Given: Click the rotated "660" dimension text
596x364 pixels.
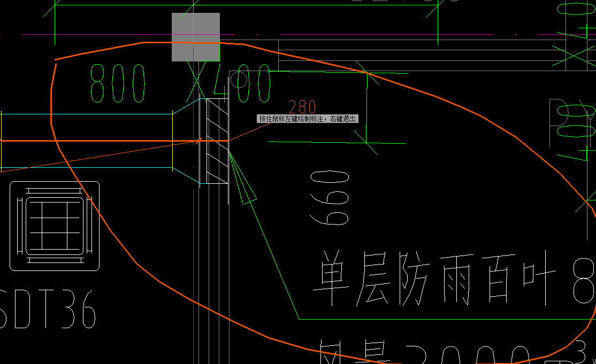Looking at the screenshot, I should tap(330, 198).
